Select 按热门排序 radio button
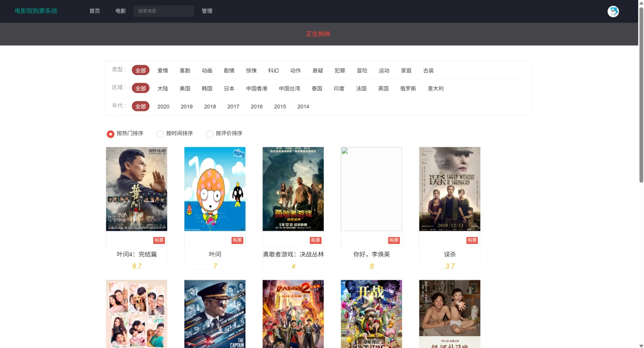This screenshot has height=348, width=644. point(110,134)
